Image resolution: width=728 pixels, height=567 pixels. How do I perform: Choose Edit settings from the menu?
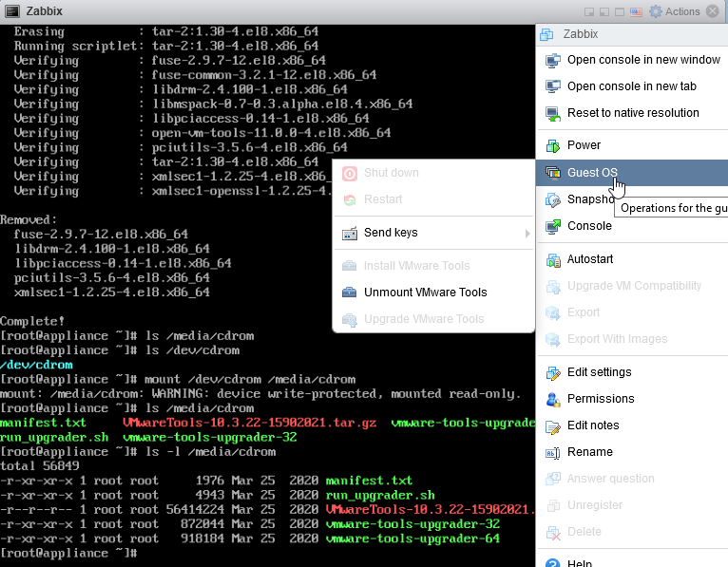(599, 372)
